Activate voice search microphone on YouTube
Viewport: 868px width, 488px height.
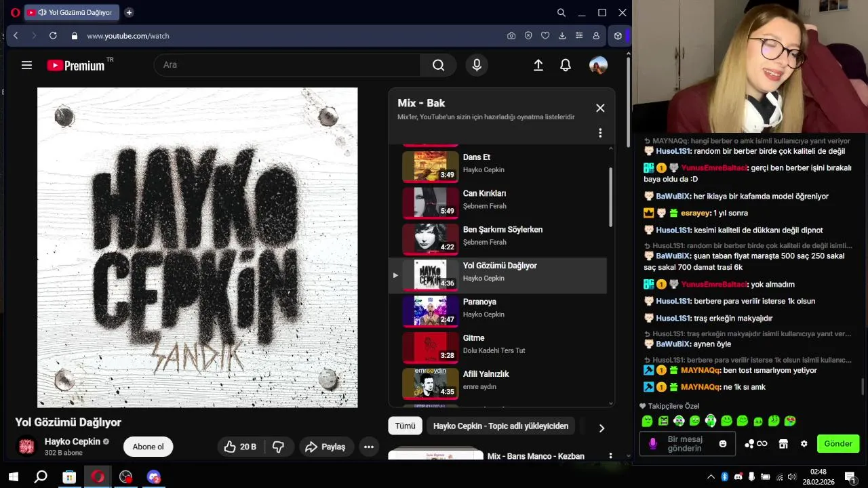tap(477, 65)
